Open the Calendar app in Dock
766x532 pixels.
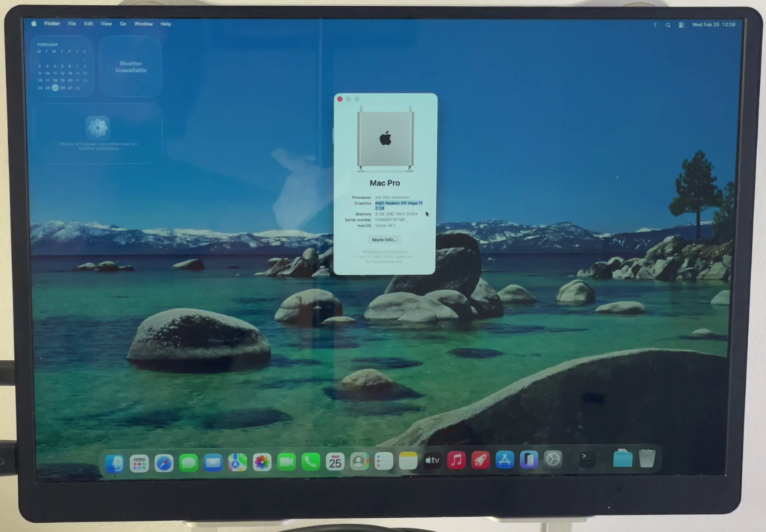pos(335,462)
